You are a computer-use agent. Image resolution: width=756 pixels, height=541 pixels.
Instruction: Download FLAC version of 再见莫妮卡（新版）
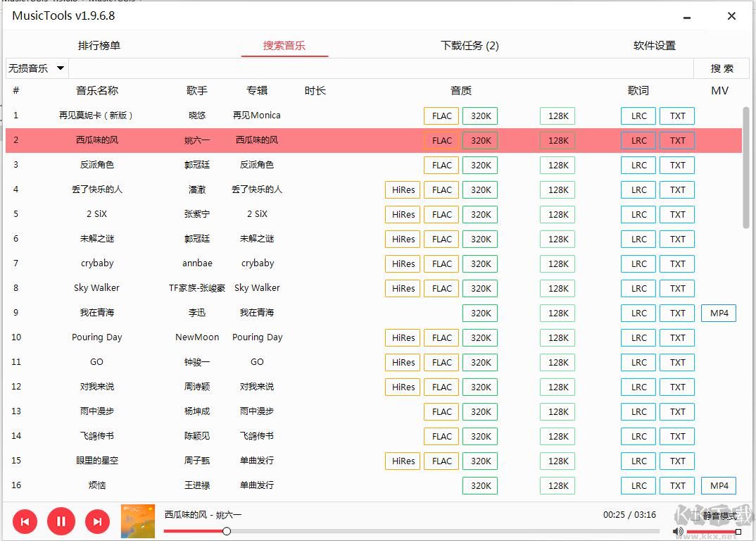441,116
